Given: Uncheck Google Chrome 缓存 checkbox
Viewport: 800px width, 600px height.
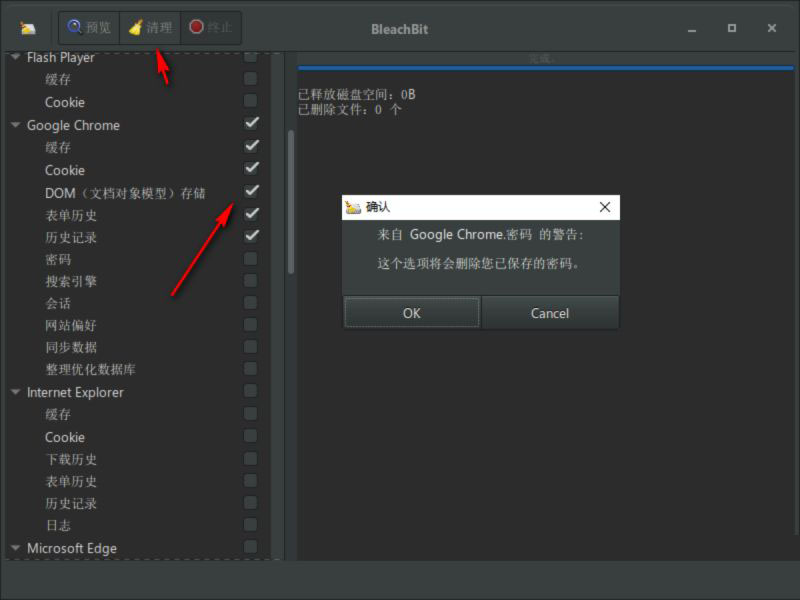Looking at the screenshot, I should pyautogui.click(x=251, y=146).
